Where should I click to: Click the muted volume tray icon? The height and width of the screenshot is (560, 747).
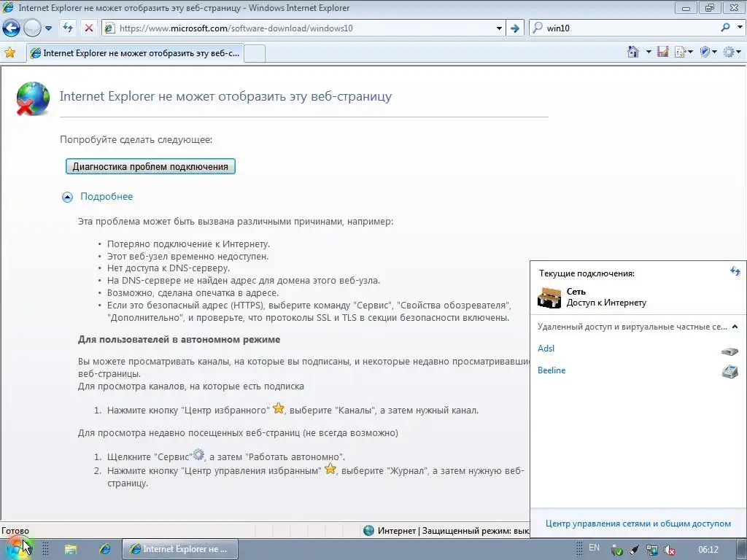coord(669,551)
